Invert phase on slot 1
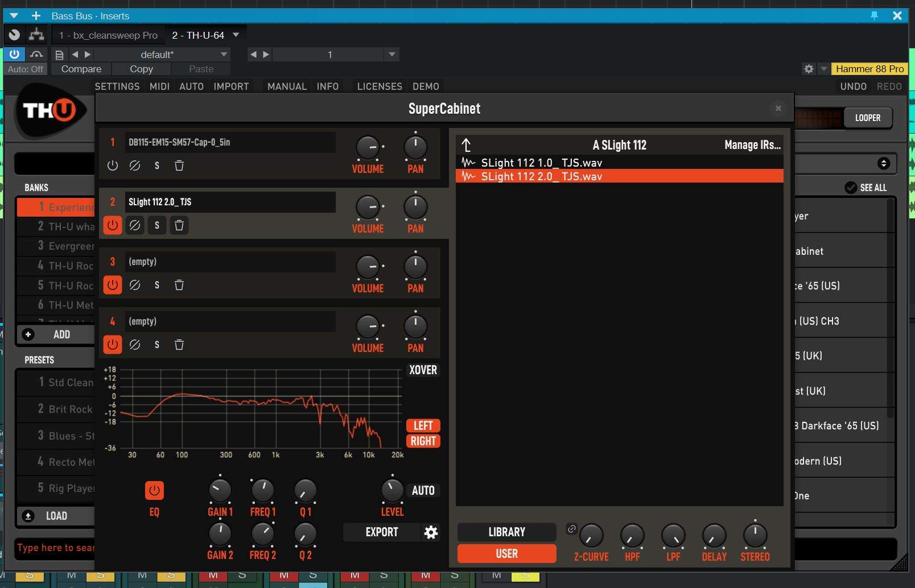The height and width of the screenshot is (588, 915). [135, 165]
